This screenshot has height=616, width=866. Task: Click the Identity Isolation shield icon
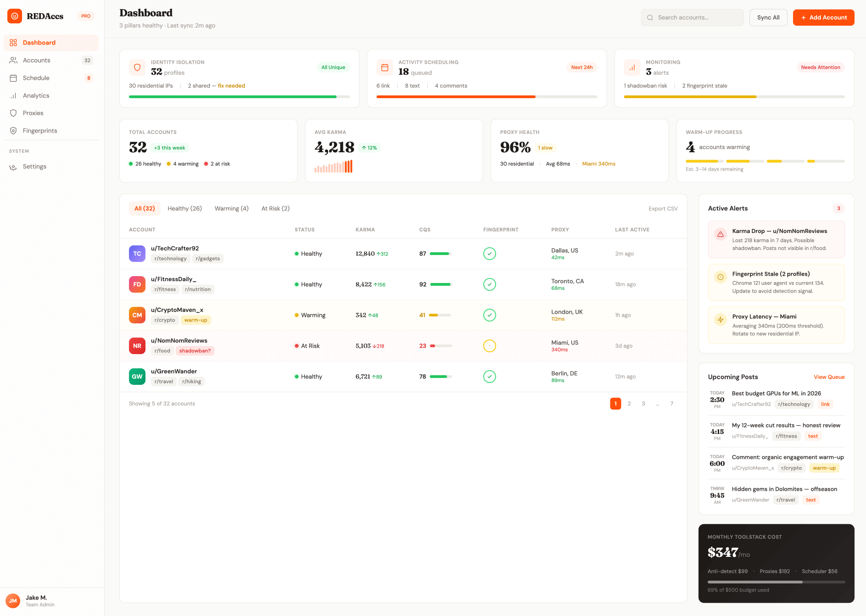137,67
